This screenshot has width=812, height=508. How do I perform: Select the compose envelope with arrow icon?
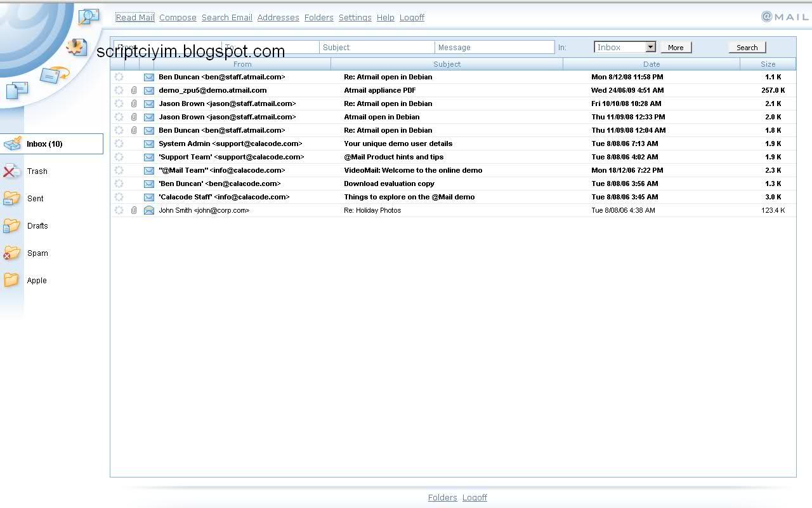(55, 75)
